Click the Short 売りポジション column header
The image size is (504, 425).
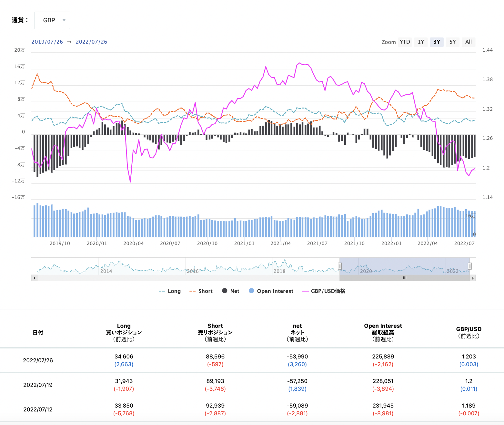[x=215, y=332]
